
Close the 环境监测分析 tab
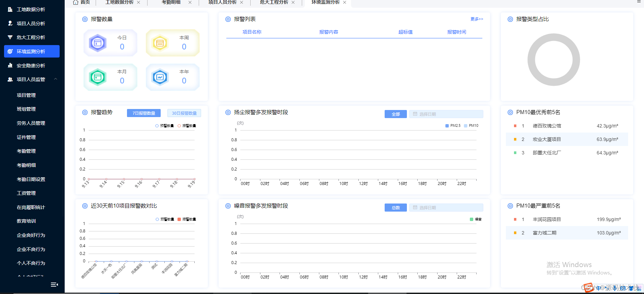[x=345, y=2]
